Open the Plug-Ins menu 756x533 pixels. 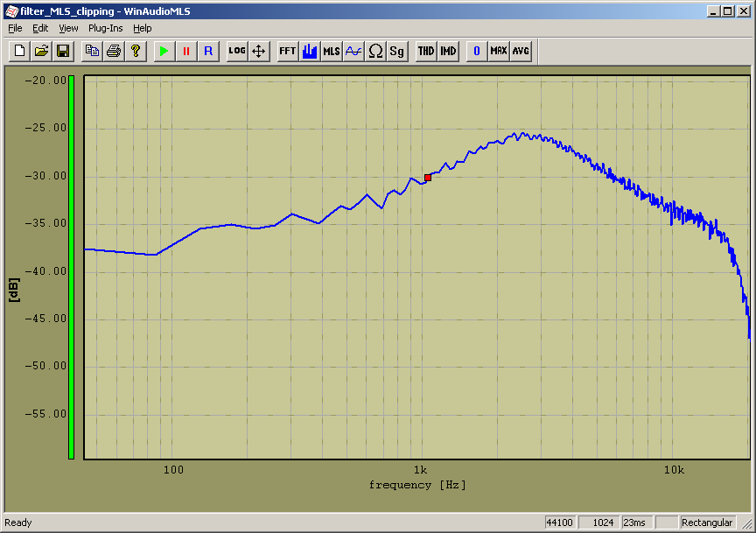point(105,28)
